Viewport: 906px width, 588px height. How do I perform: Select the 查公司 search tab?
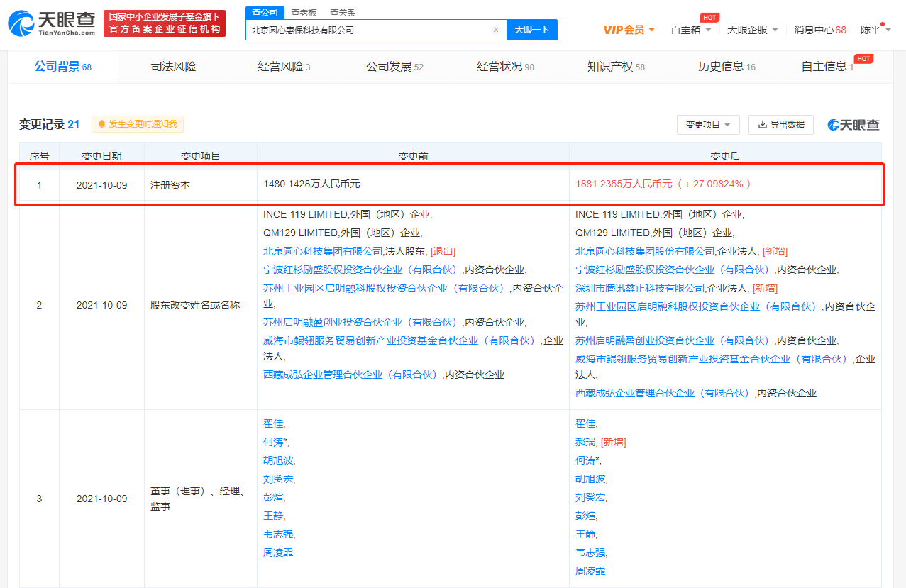(x=265, y=13)
